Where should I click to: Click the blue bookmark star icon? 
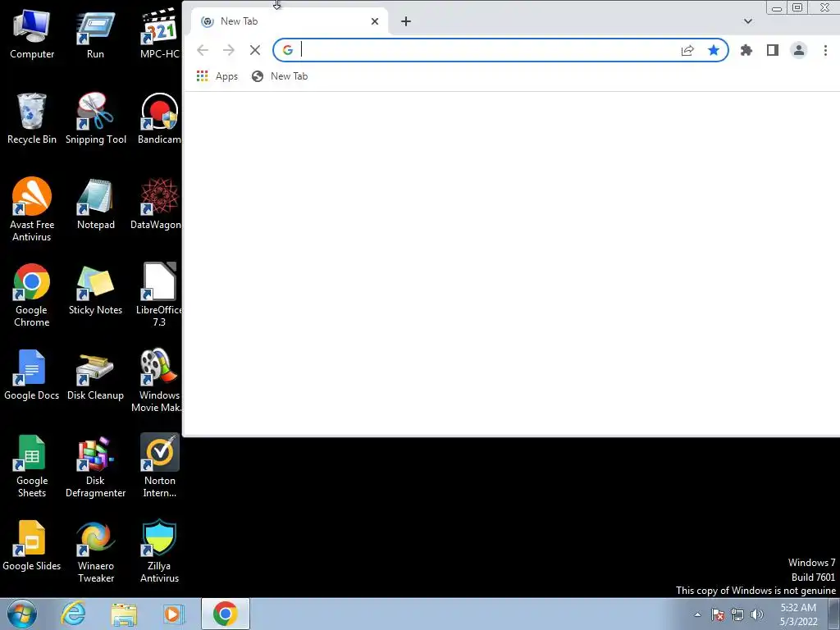[714, 50]
